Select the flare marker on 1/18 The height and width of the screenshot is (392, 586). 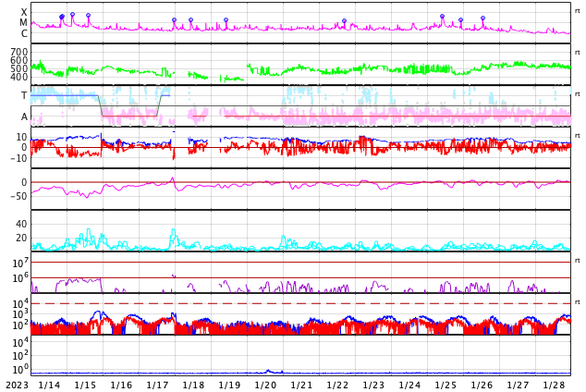pos(191,19)
